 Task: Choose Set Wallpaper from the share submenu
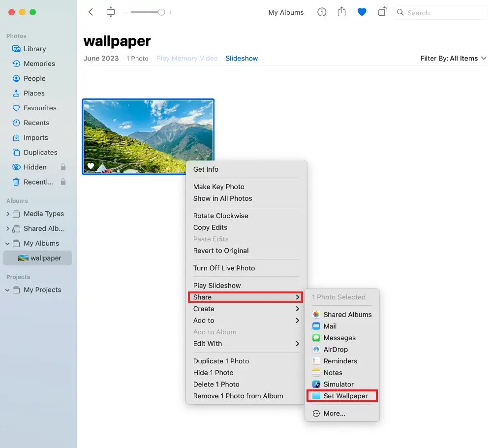pyautogui.click(x=347, y=396)
